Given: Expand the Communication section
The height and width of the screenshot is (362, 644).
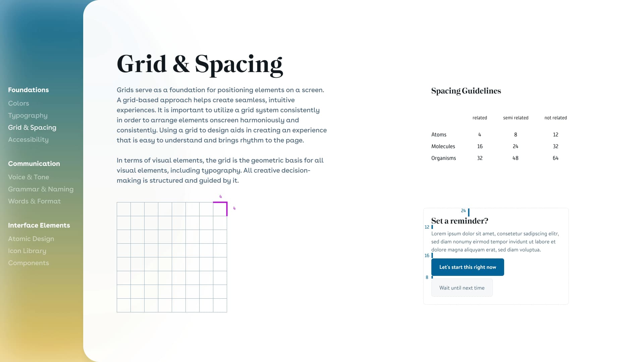Looking at the screenshot, I should 34,164.
